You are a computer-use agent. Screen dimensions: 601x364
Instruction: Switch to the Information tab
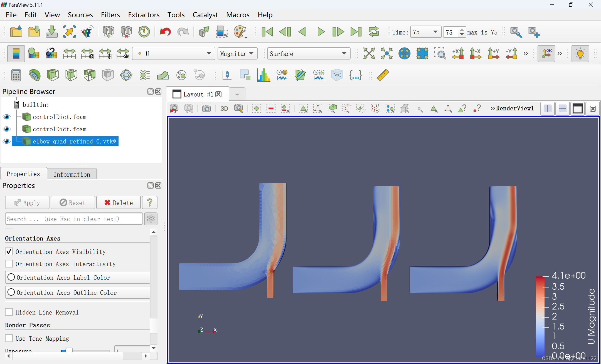72,174
